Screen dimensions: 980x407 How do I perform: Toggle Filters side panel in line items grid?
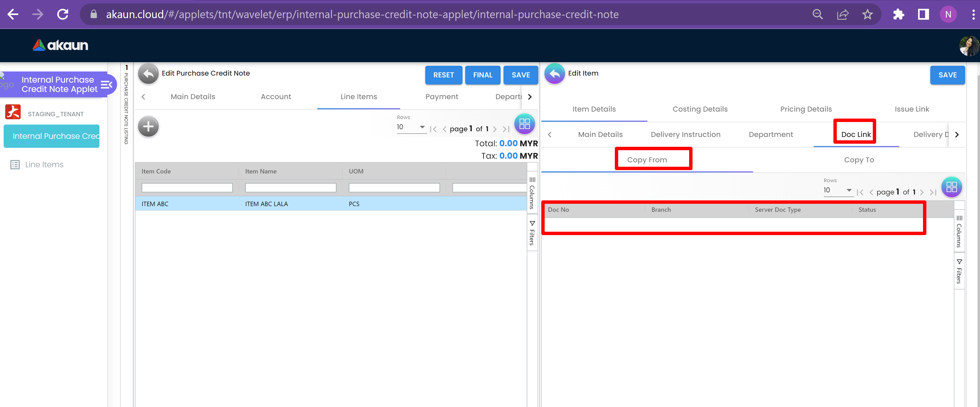pos(532,233)
